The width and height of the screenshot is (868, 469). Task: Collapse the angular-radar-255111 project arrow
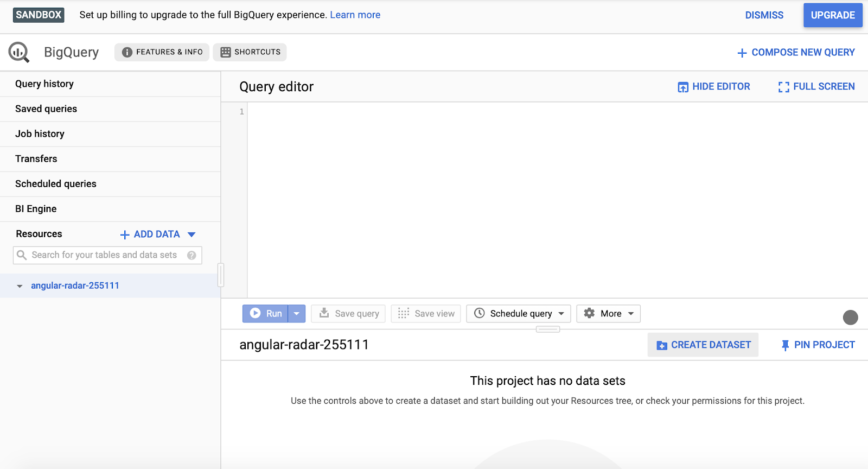pyautogui.click(x=20, y=286)
